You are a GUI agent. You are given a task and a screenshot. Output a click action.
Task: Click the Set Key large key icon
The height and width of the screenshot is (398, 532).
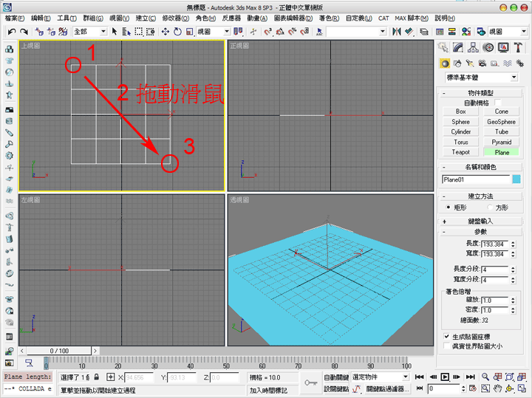tap(310, 382)
